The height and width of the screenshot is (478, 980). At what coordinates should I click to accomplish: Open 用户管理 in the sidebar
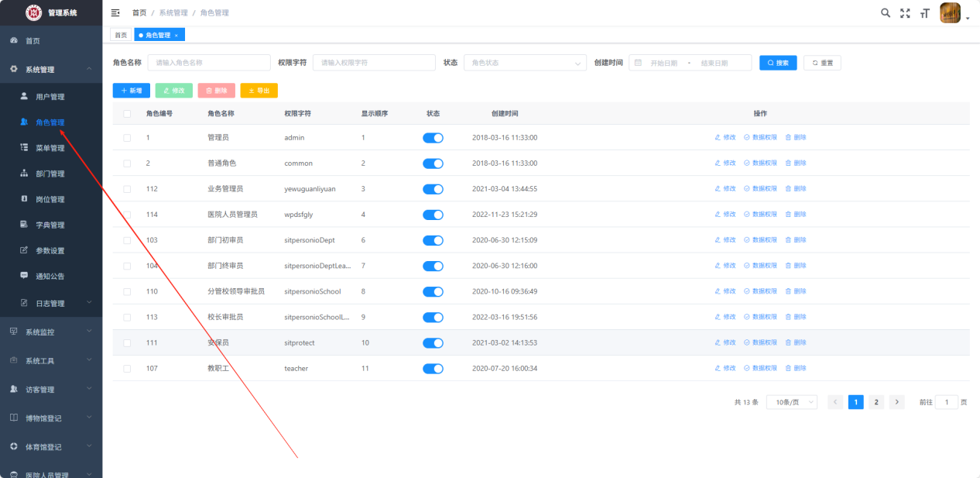(50, 97)
